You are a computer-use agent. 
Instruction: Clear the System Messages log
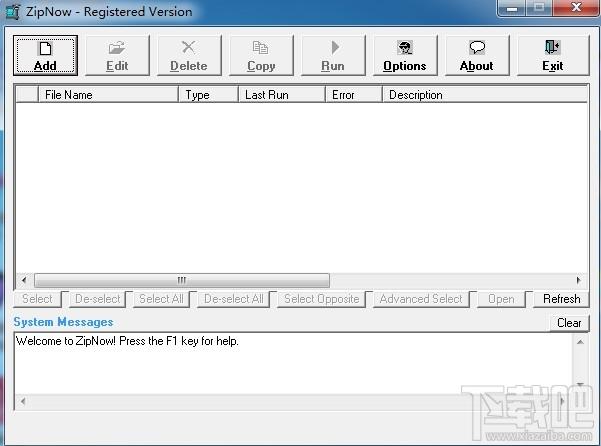tap(569, 323)
